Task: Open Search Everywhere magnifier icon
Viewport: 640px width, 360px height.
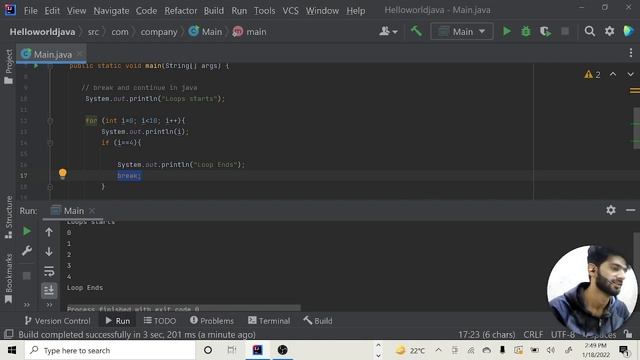Action: pyautogui.click(x=589, y=31)
